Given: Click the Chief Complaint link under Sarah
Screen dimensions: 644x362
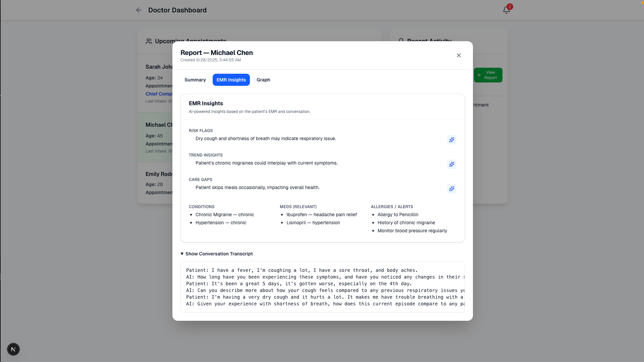Looking at the screenshot, I should 159,94.
